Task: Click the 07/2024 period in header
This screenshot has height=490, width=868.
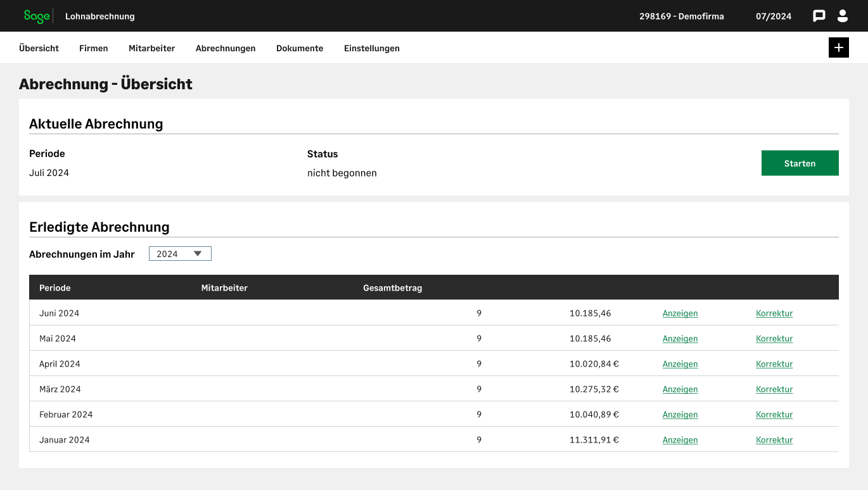Action: click(x=774, y=16)
